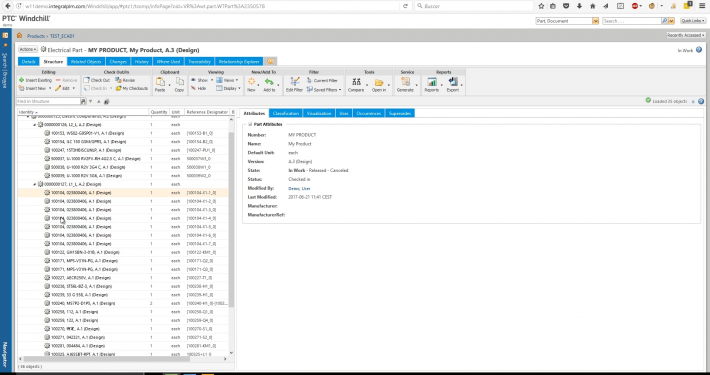
Task: Click the Compare tool icon
Action: (x=356, y=82)
